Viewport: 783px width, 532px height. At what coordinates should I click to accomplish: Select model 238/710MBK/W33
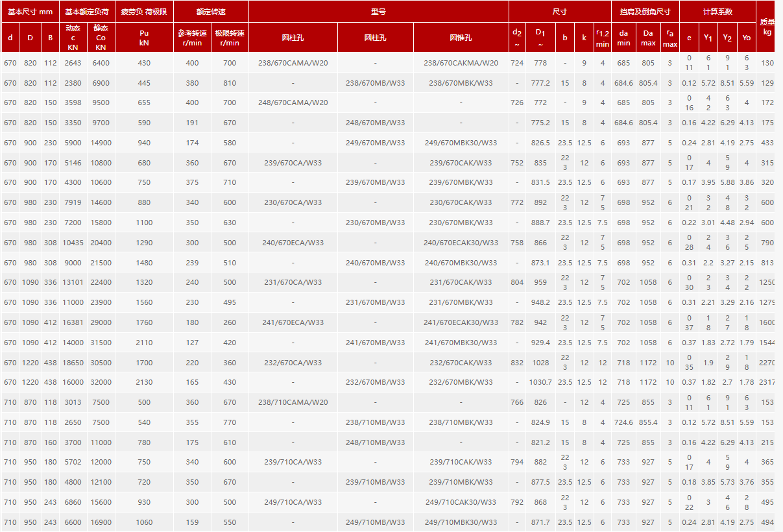tap(461, 422)
